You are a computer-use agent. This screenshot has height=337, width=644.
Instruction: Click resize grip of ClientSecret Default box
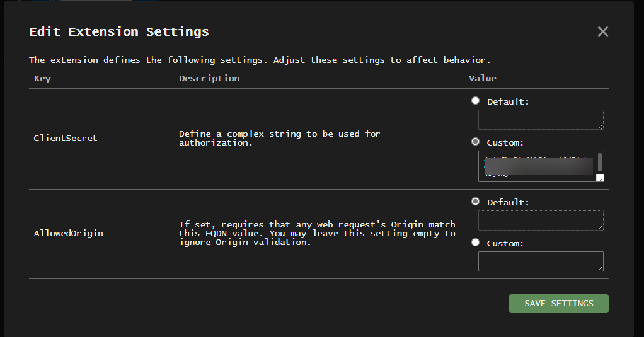tap(600, 127)
